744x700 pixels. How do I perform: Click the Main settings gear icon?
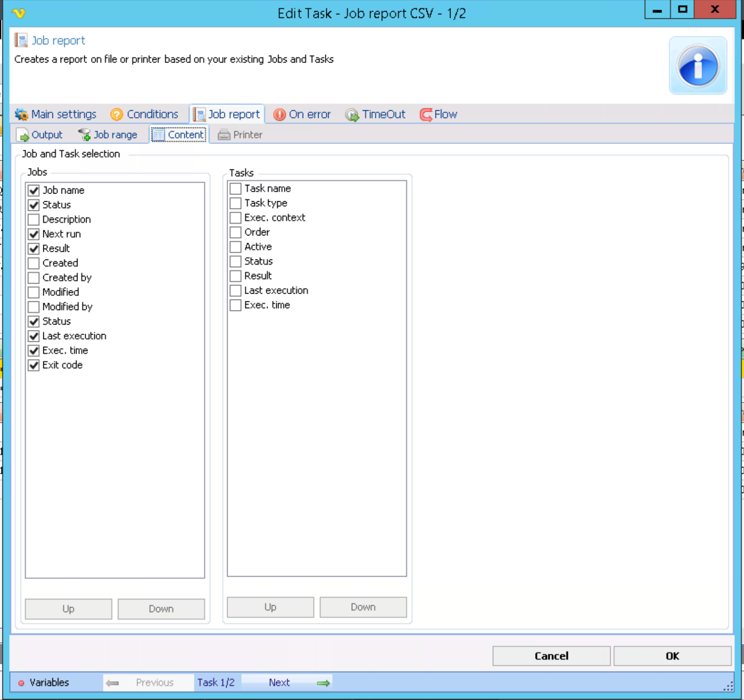(21, 115)
